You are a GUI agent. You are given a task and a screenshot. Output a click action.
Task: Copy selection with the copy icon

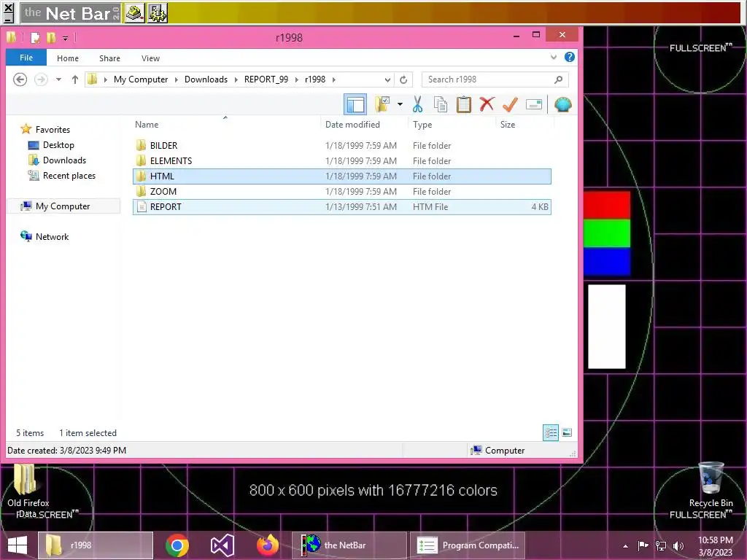tap(440, 104)
